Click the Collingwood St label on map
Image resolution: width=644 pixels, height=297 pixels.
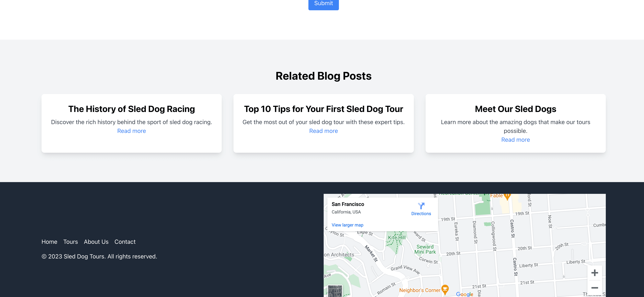point(494,236)
